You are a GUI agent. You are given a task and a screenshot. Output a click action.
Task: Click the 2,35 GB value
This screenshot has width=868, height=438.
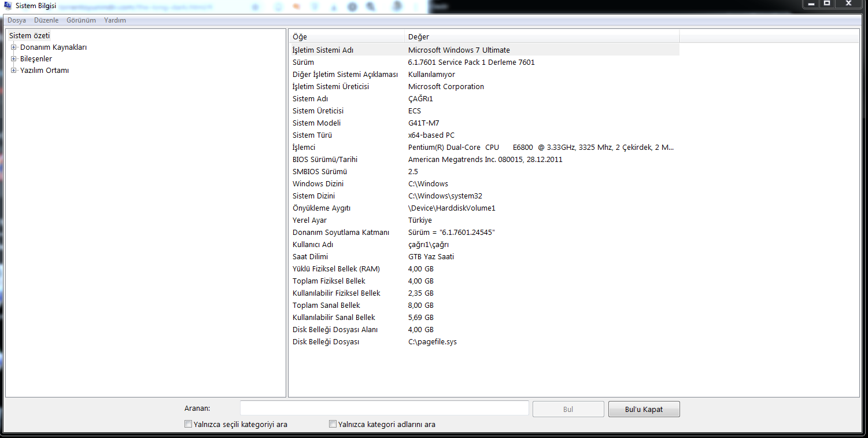point(421,293)
